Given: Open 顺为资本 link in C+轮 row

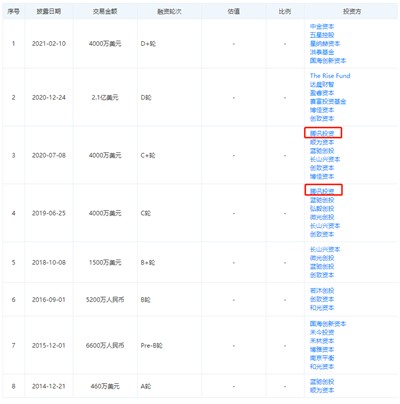Looking at the screenshot, I should click(x=322, y=142).
